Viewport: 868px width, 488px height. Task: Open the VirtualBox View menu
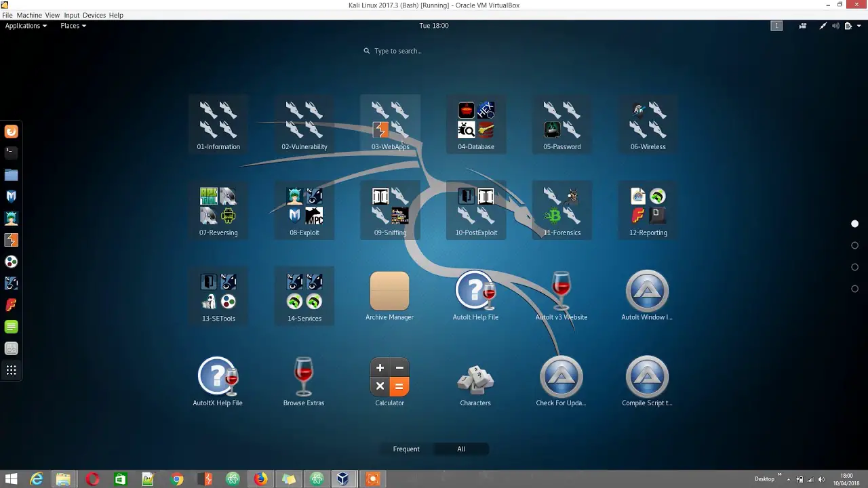52,15
